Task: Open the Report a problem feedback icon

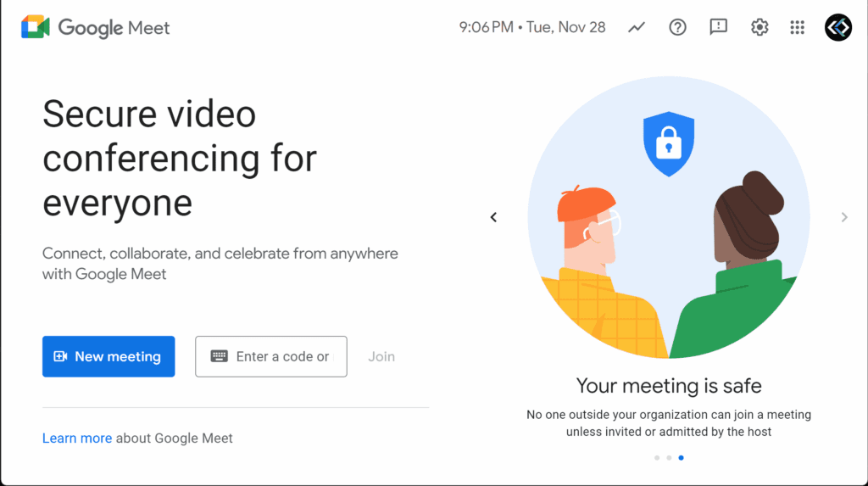Action: coord(719,27)
